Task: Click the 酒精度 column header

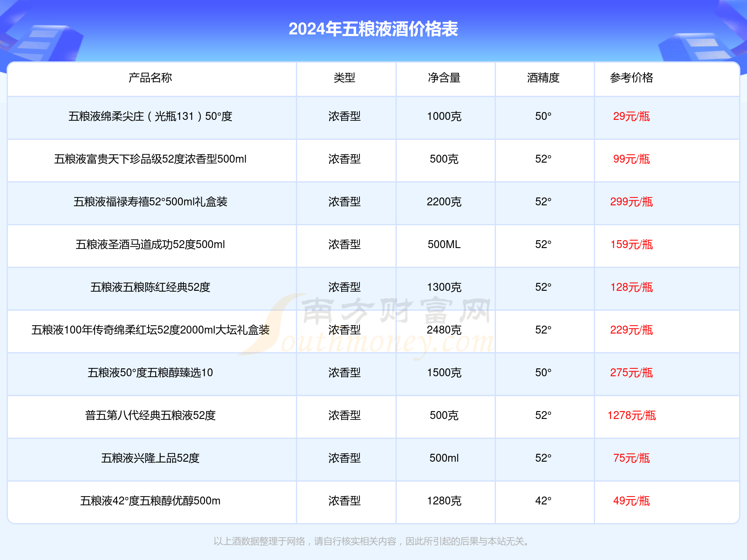Action: [x=543, y=78]
